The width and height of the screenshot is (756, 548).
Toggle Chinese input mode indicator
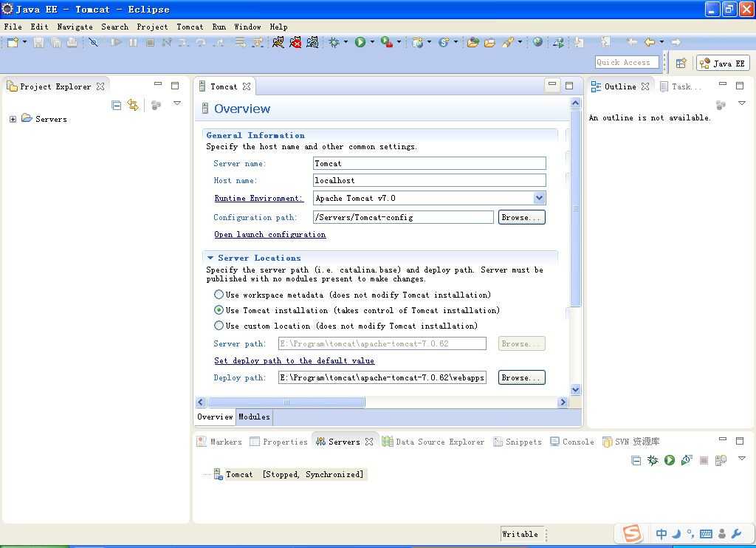(x=661, y=533)
